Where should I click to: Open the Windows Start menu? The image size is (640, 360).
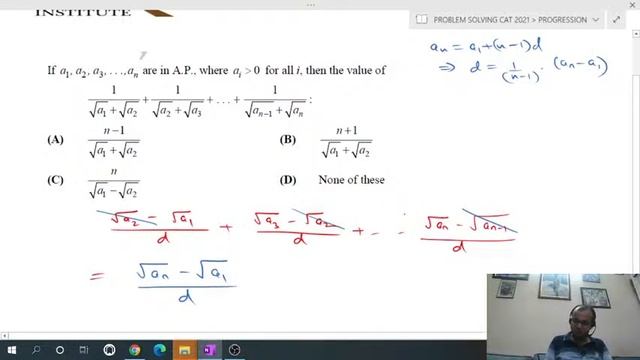pos(12,350)
